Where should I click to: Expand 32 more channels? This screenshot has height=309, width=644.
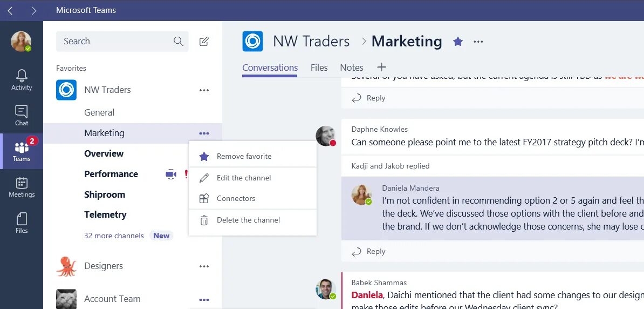click(114, 236)
